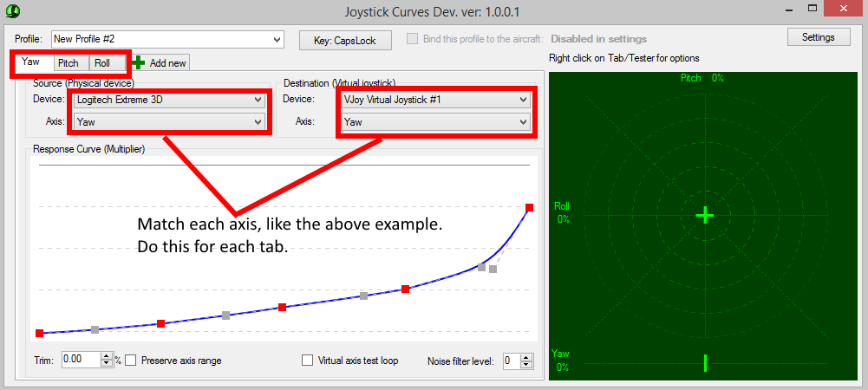Image resolution: width=868 pixels, height=390 pixels.
Task: Open the Settings button
Action: (x=819, y=37)
